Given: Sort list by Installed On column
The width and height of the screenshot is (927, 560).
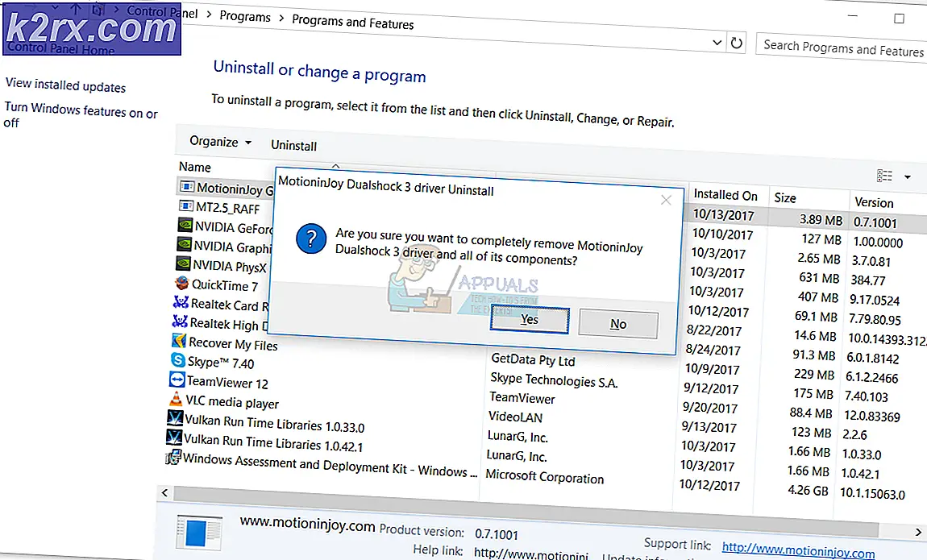Looking at the screenshot, I should tap(725, 194).
